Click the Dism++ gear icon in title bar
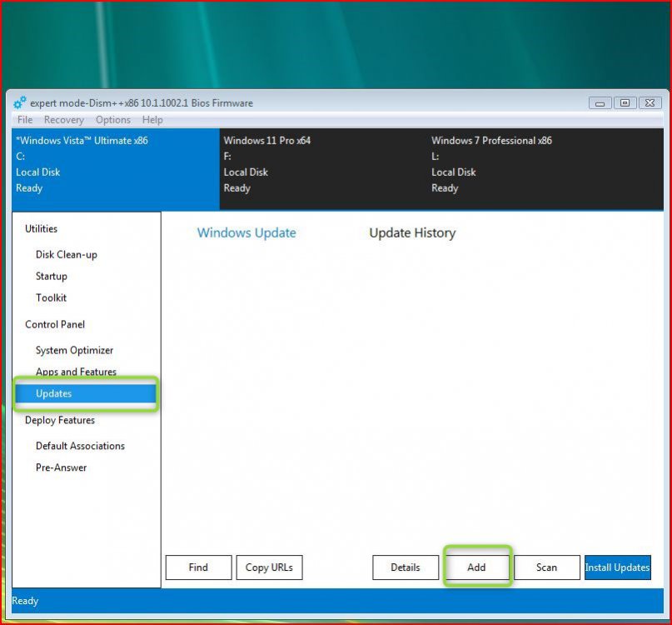672x625 pixels. [20, 103]
